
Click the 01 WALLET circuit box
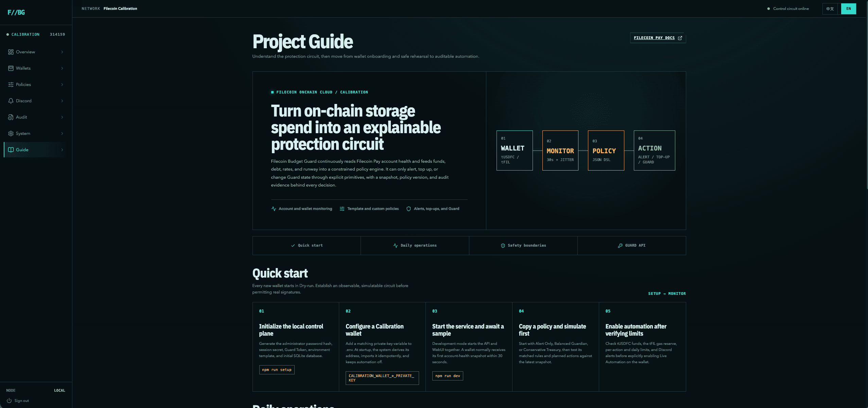pos(515,150)
